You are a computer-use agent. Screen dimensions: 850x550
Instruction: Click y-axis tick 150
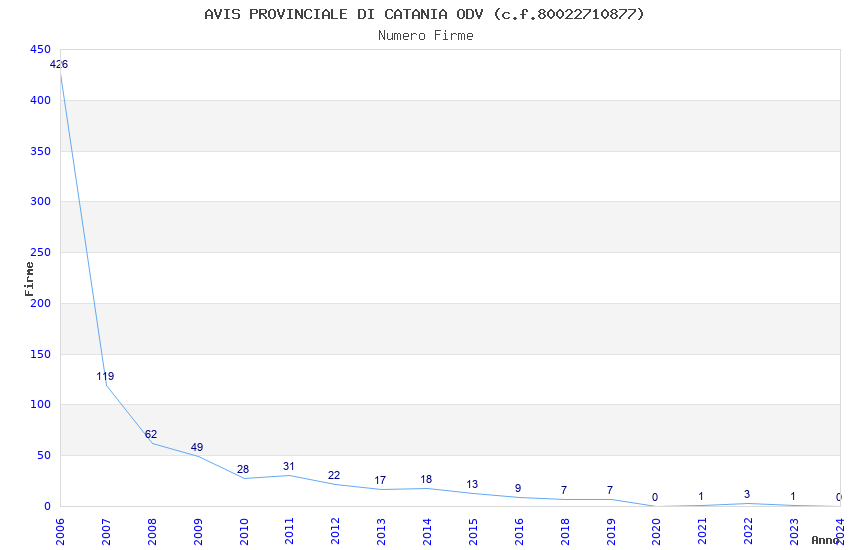[40, 354]
